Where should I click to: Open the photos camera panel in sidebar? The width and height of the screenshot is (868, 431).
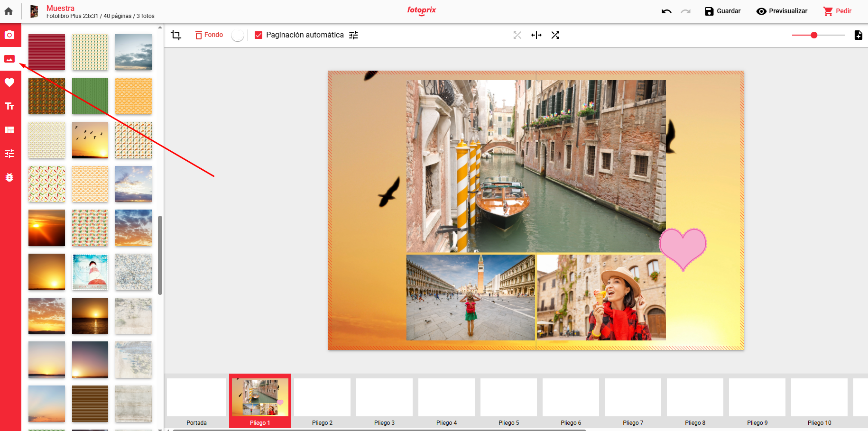pos(9,35)
